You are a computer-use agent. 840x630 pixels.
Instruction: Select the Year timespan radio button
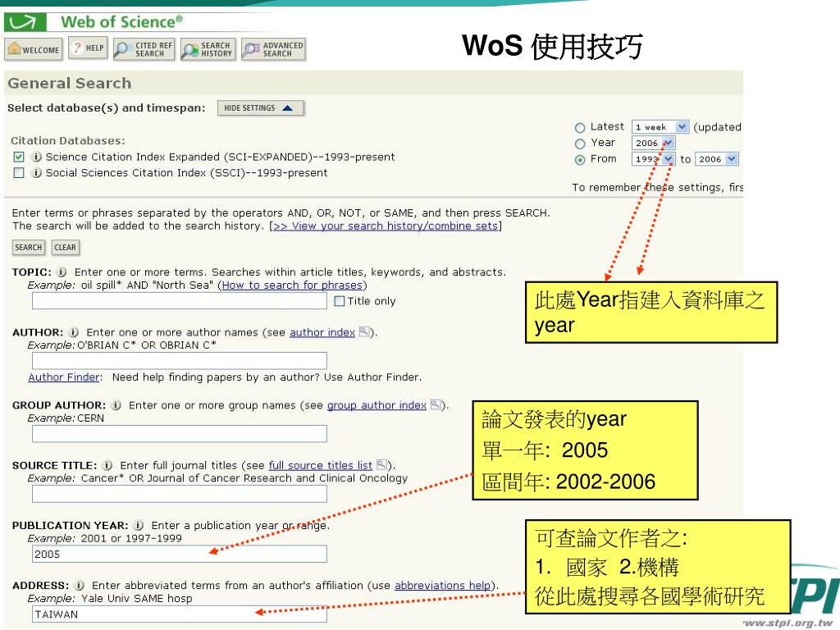(x=580, y=144)
